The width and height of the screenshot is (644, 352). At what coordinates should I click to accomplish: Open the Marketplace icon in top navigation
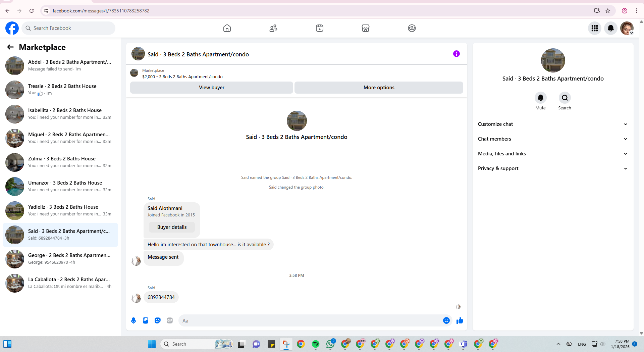(366, 28)
